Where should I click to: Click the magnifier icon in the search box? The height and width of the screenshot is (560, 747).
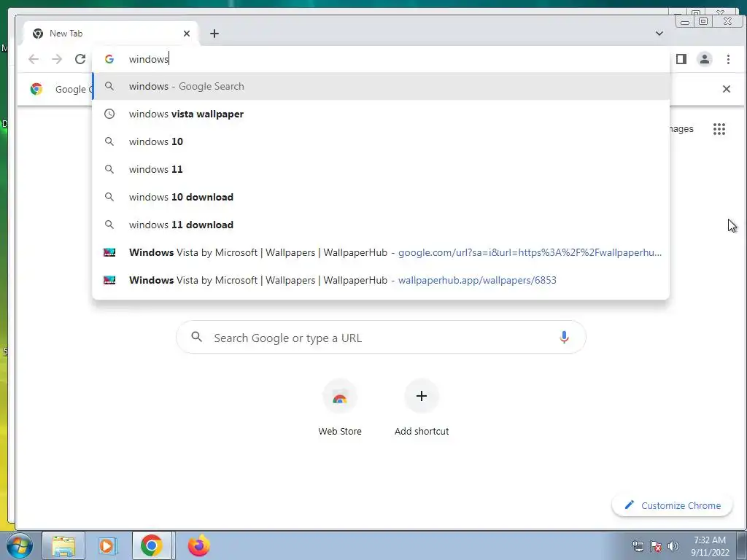(196, 337)
